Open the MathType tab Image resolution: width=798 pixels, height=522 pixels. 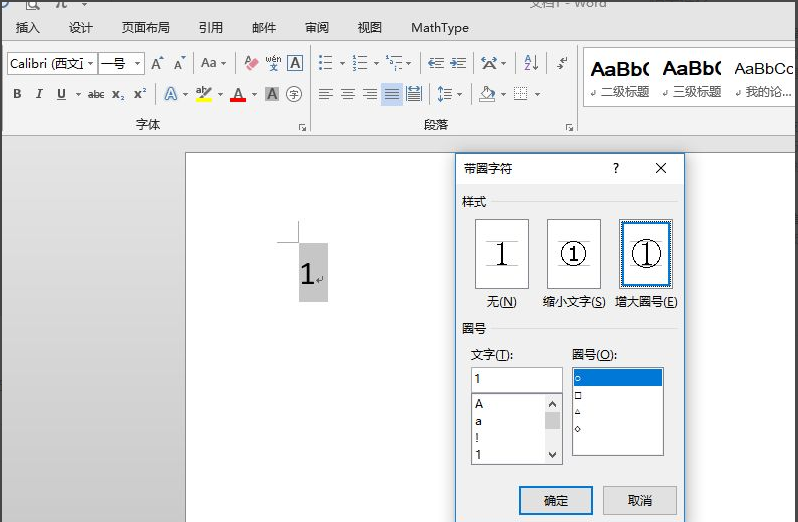point(439,28)
